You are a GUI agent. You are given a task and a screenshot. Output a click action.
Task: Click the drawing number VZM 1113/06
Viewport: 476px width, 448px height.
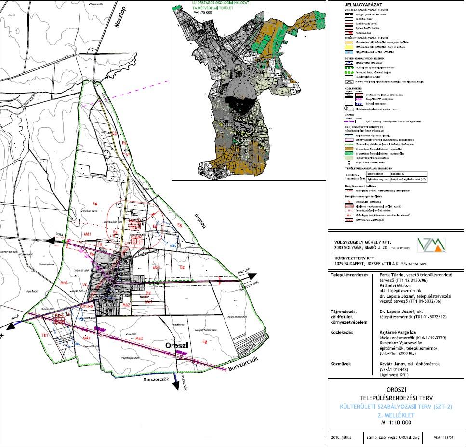pos(443,438)
